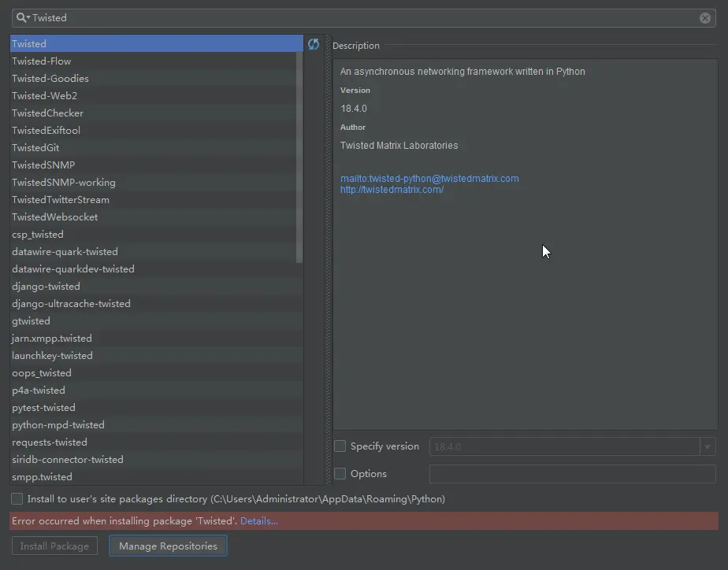Click the Options text input field
Screen dimensions: 728x570
click(573, 474)
